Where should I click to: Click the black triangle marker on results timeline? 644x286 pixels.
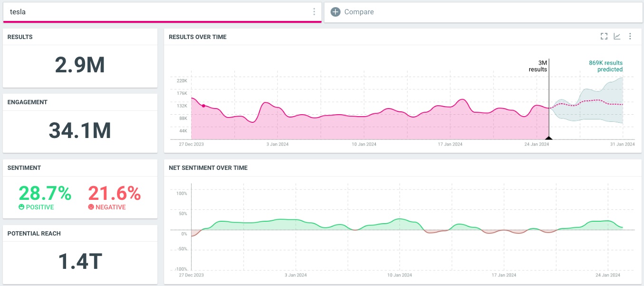tap(549, 138)
